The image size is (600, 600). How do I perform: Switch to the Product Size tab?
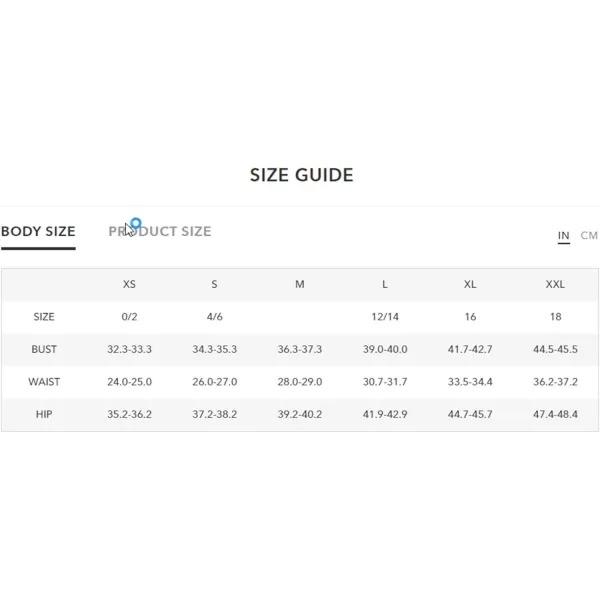(160, 231)
